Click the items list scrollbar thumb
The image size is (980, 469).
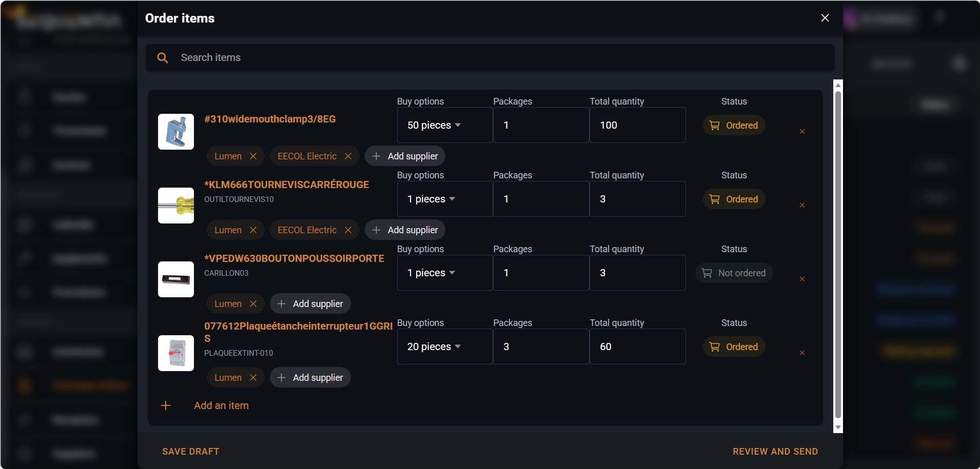[838, 255]
